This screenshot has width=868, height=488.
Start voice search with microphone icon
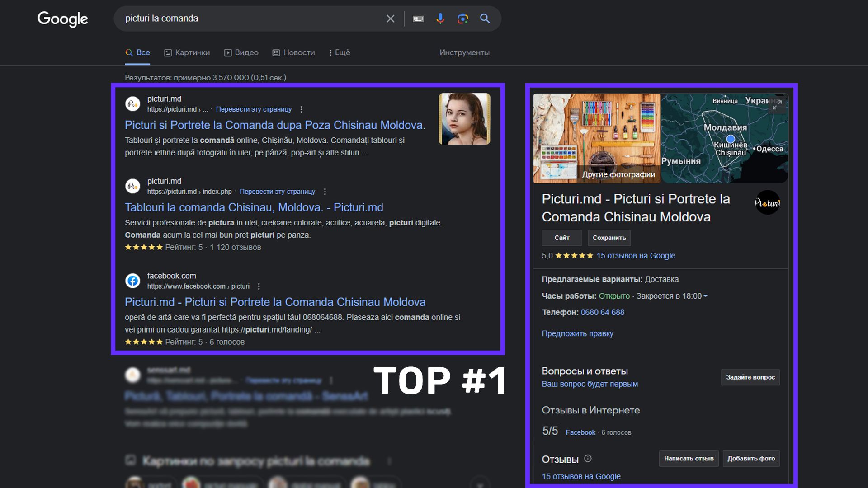440,19
